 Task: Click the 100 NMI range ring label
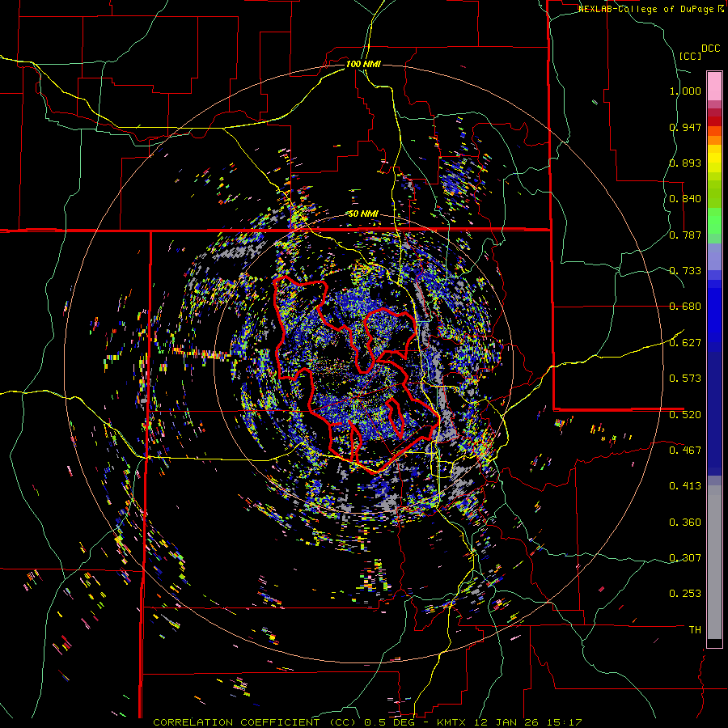363,64
